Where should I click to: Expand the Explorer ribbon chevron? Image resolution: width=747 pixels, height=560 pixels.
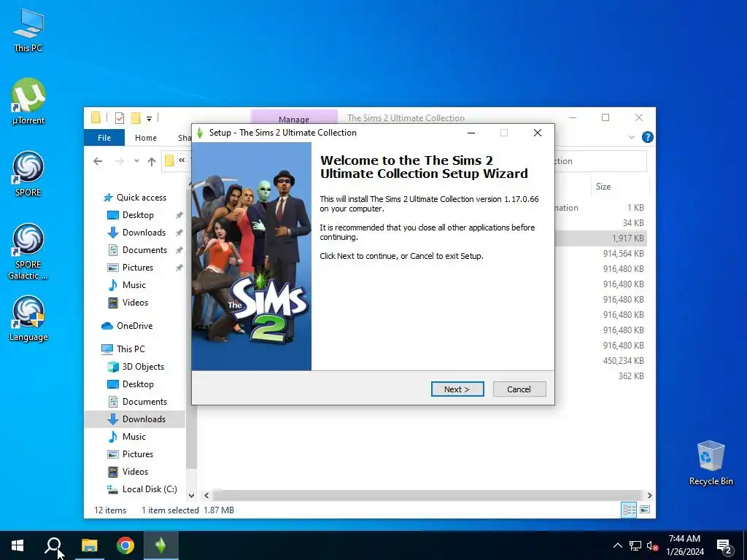coord(632,137)
